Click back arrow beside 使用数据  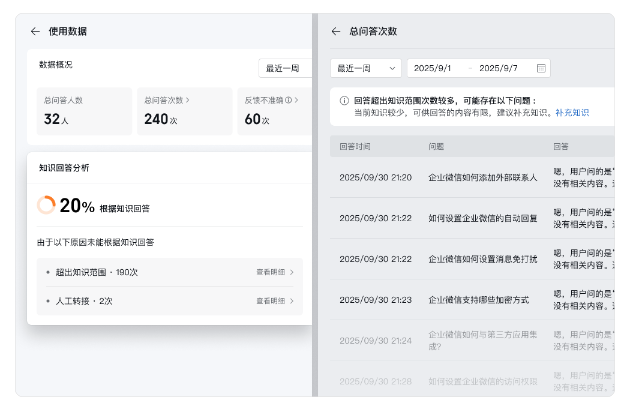35,31
